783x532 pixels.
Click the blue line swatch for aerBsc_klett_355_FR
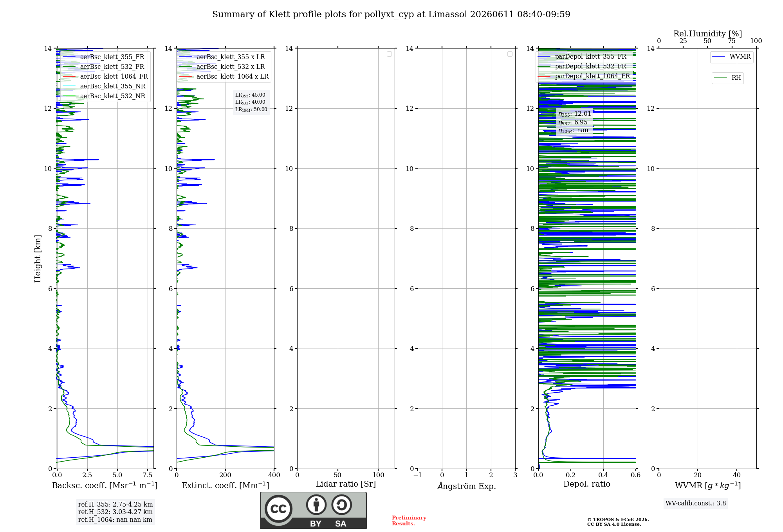click(69, 57)
